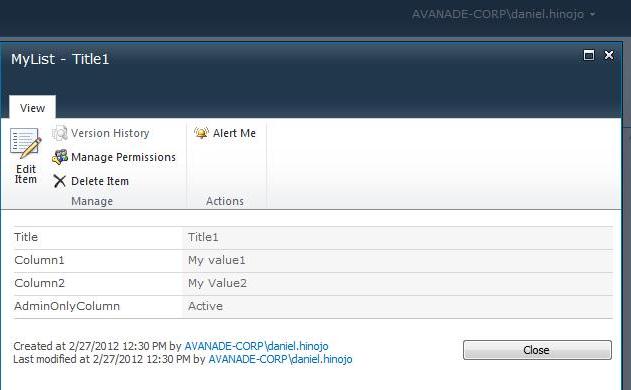Image resolution: width=631 pixels, height=390 pixels.
Task: Click the Active value cell
Action: [x=398, y=306]
